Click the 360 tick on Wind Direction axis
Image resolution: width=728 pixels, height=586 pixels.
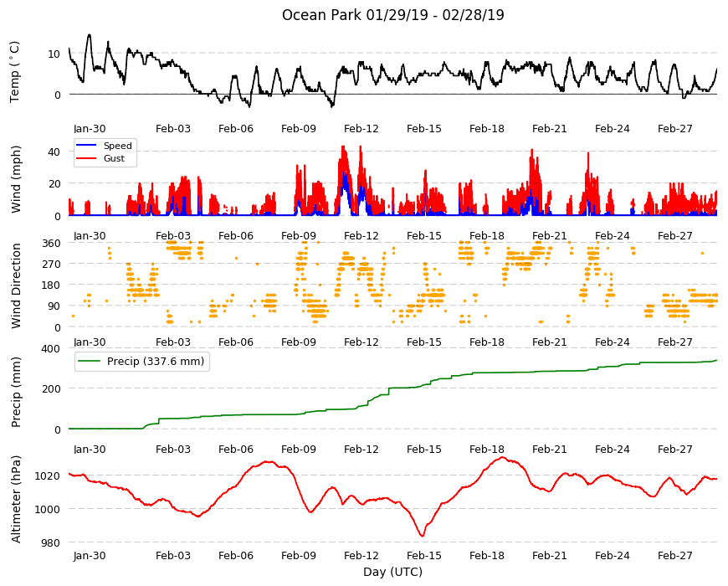(51, 244)
